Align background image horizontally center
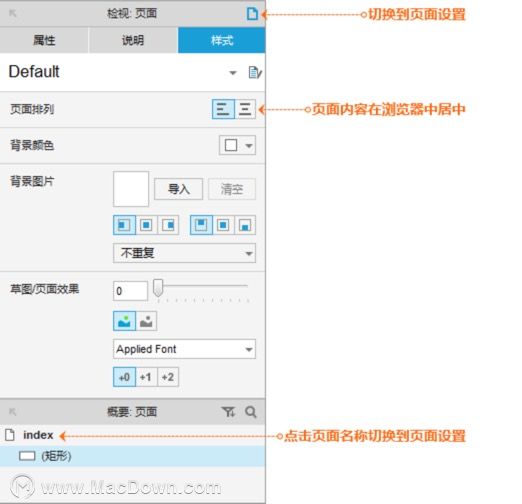 tap(146, 225)
